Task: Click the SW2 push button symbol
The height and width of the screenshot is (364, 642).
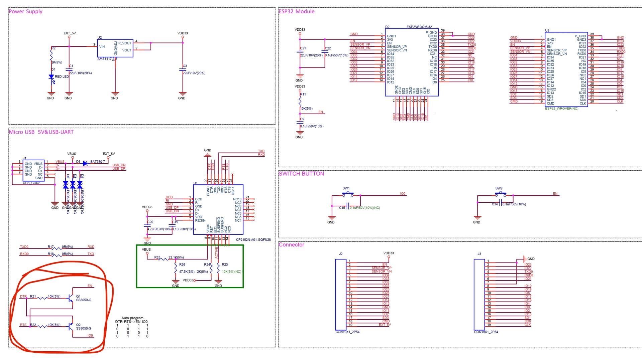Action: tap(501, 194)
